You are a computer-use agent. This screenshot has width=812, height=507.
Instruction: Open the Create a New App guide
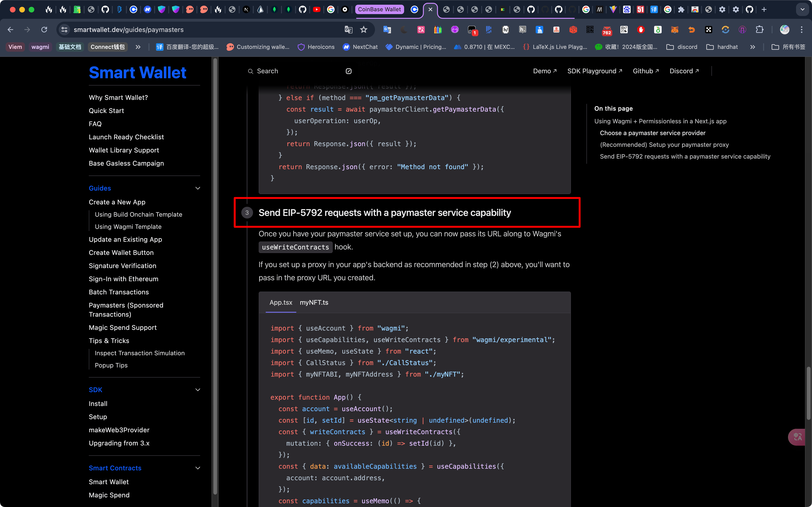click(117, 202)
